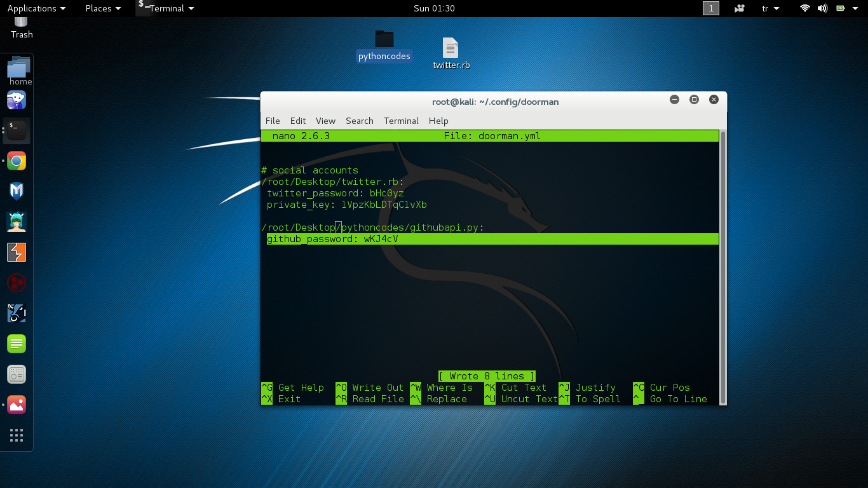Viewport: 868px width, 488px height.
Task: Open Burp Suite dock icon
Action: pyautogui.click(x=17, y=252)
